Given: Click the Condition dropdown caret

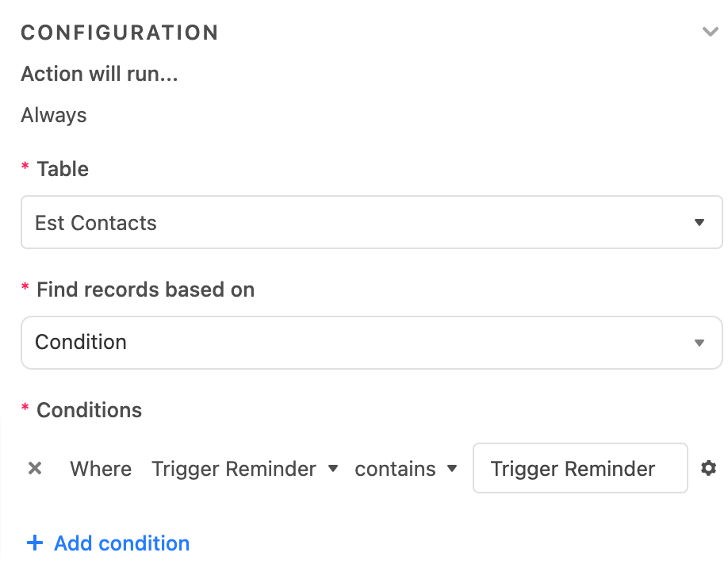Looking at the screenshot, I should pyautogui.click(x=699, y=343).
